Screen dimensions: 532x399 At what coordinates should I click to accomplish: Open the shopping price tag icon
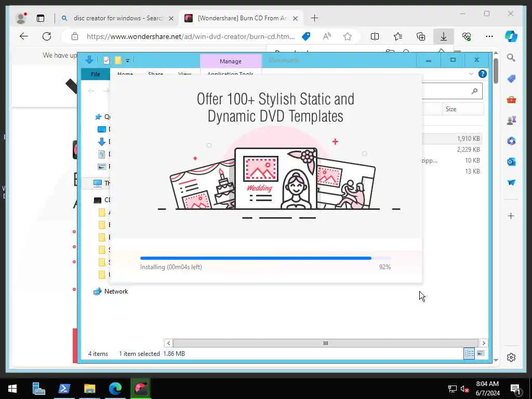[306, 36]
